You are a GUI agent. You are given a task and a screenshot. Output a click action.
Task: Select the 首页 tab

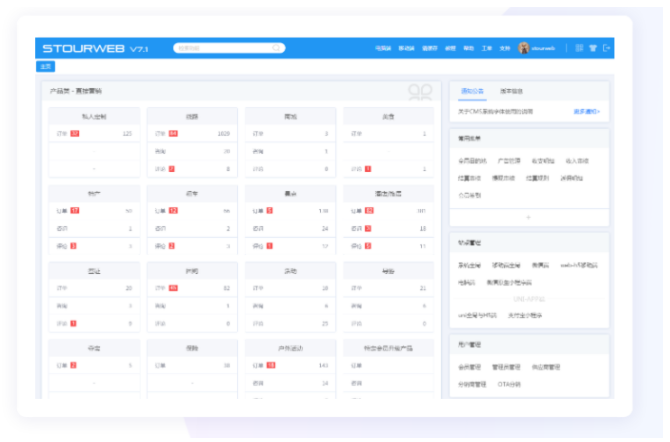(45, 67)
